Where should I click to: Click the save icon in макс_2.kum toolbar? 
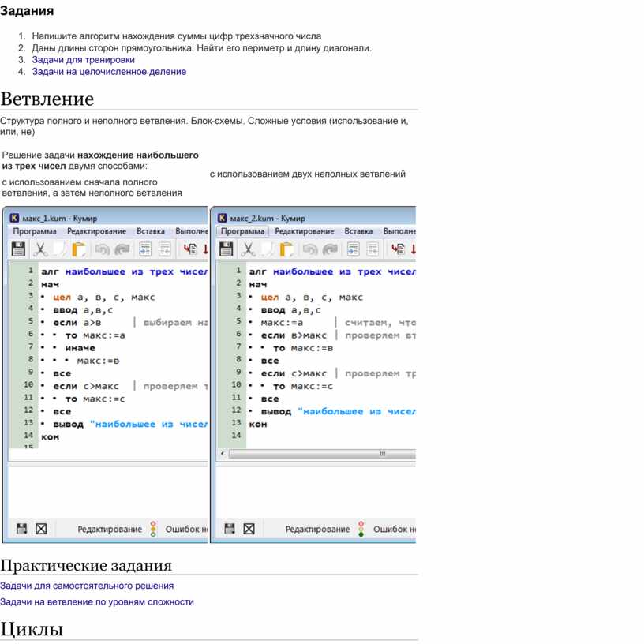(227, 249)
